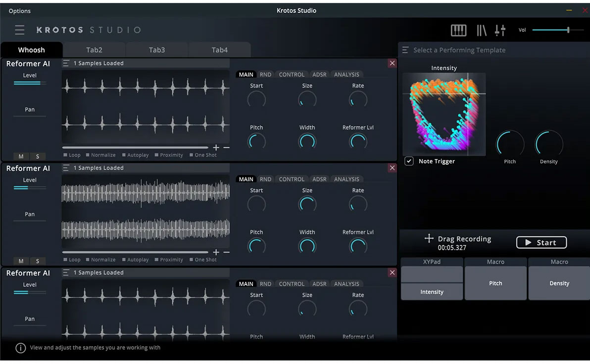The image size is (590, 364).
Task: Zoom in on first waveform with plus
Action: tap(216, 147)
